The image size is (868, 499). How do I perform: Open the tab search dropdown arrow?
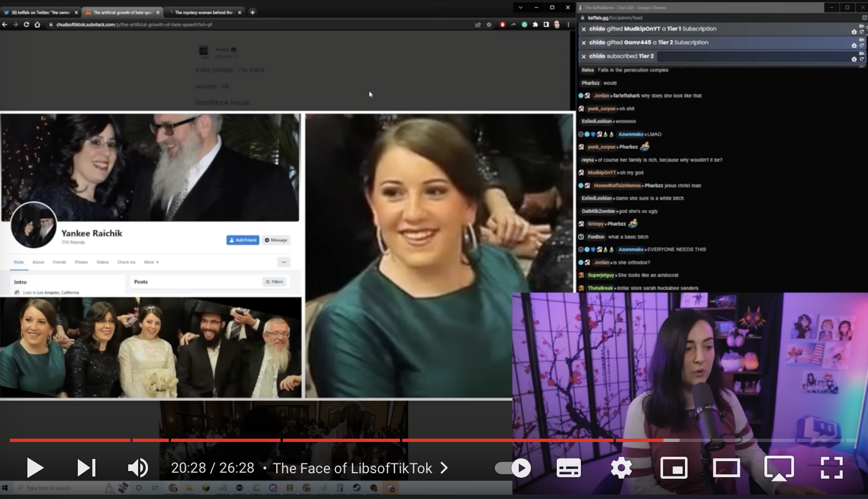click(x=521, y=8)
